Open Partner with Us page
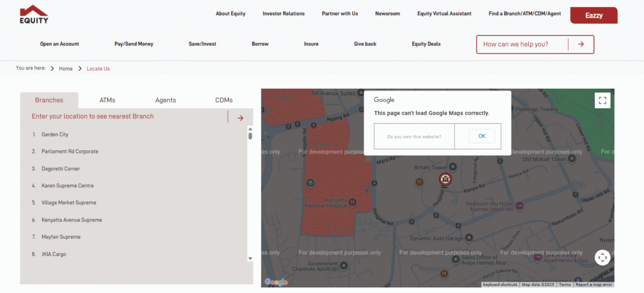Viewport: 644px width, 293px height. (x=340, y=14)
